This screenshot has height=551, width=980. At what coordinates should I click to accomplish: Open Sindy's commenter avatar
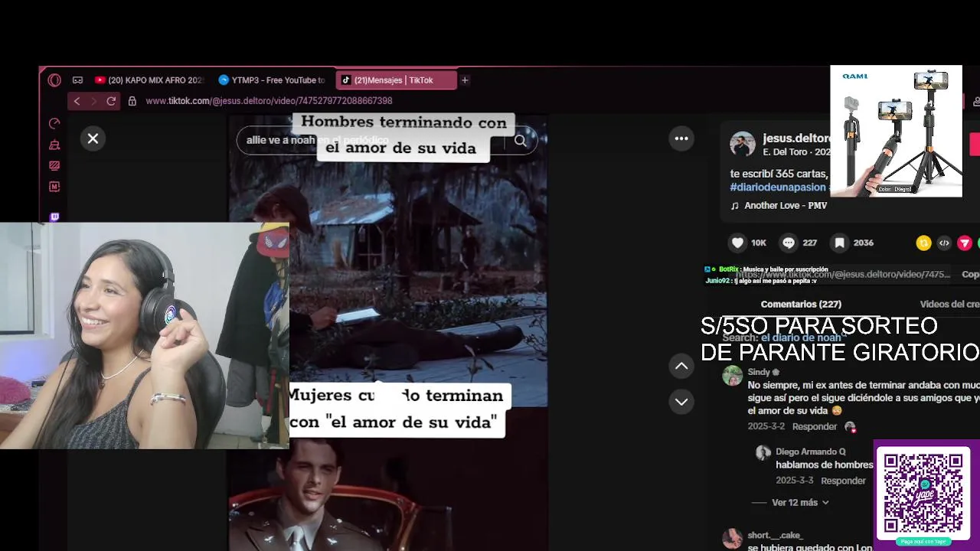pos(733,376)
